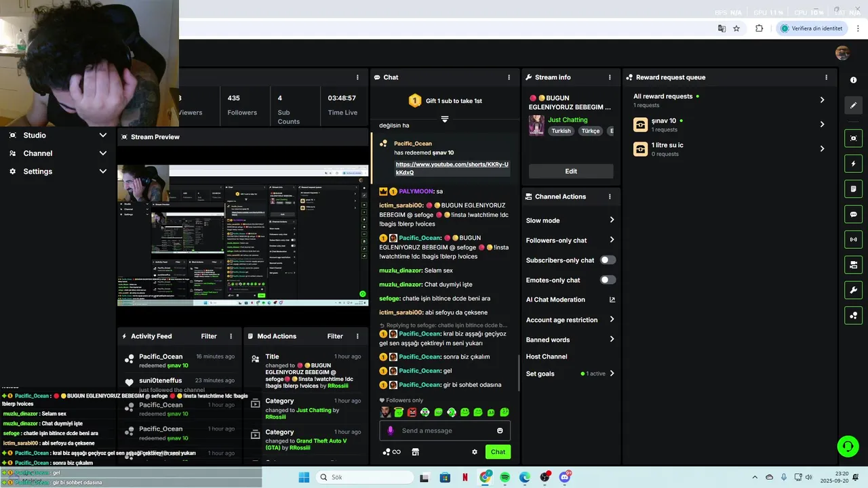This screenshot has width=868, height=488.
Task: Open Netflix from the taskbar
Action: click(465, 477)
